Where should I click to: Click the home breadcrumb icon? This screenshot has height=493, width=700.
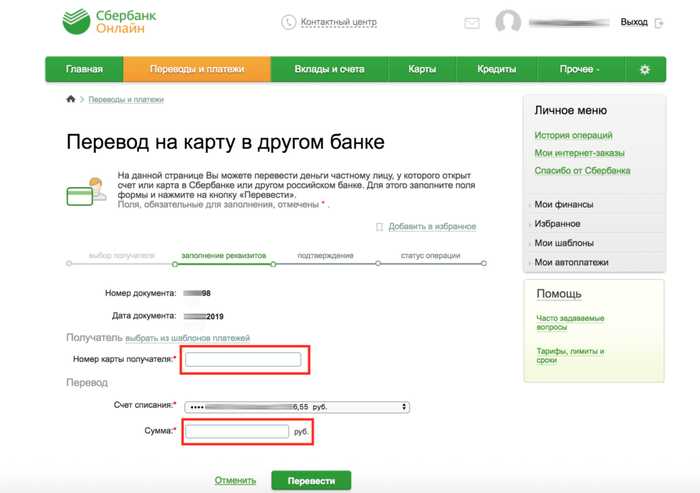pos(71,99)
